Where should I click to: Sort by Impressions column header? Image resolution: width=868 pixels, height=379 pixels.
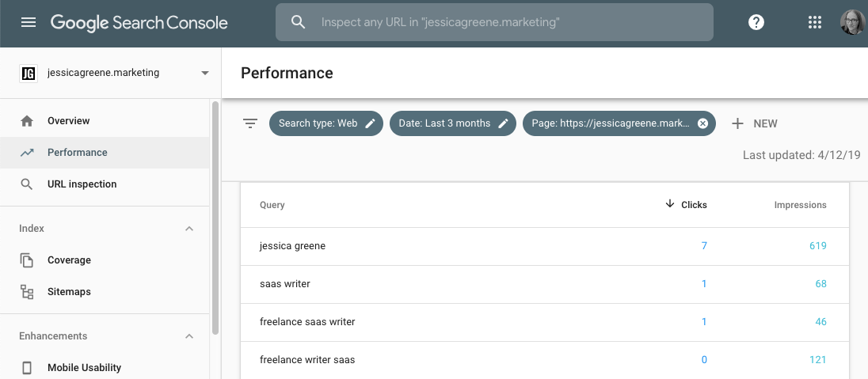tap(801, 205)
